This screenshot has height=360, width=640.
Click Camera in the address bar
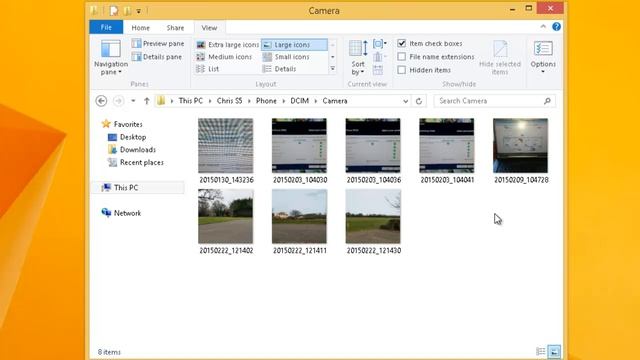pos(335,101)
